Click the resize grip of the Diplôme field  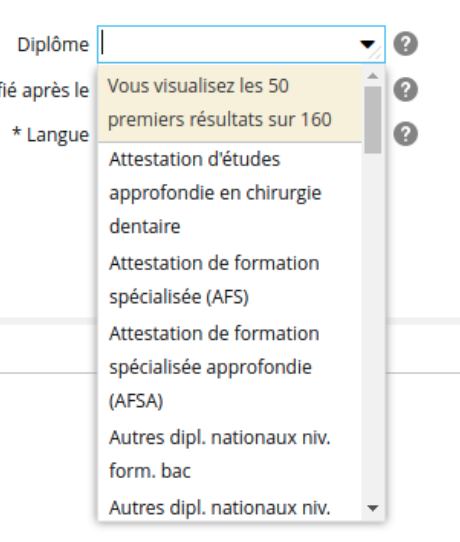click(x=377, y=55)
